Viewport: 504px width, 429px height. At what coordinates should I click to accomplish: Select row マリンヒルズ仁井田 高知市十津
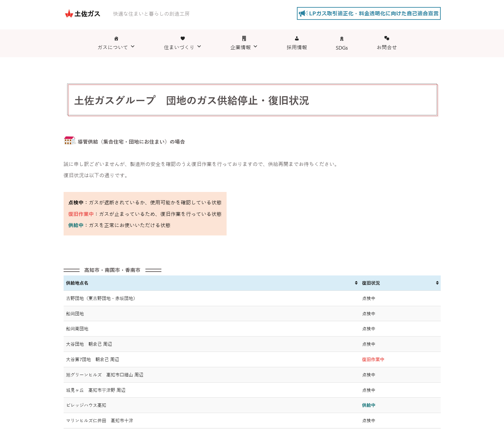pyautogui.click(x=252, y=421)
